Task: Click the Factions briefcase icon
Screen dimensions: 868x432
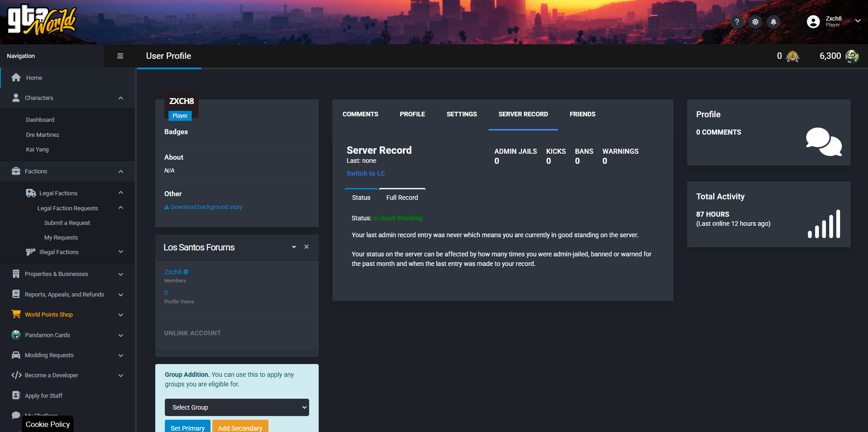Action: pyautogui.click(x=16, y=171)
